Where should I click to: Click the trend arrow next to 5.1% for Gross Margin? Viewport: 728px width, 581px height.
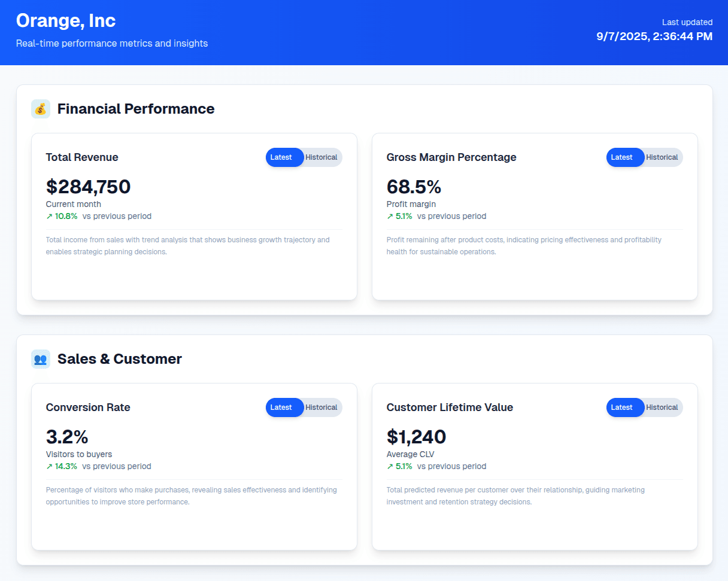point(389,216)
